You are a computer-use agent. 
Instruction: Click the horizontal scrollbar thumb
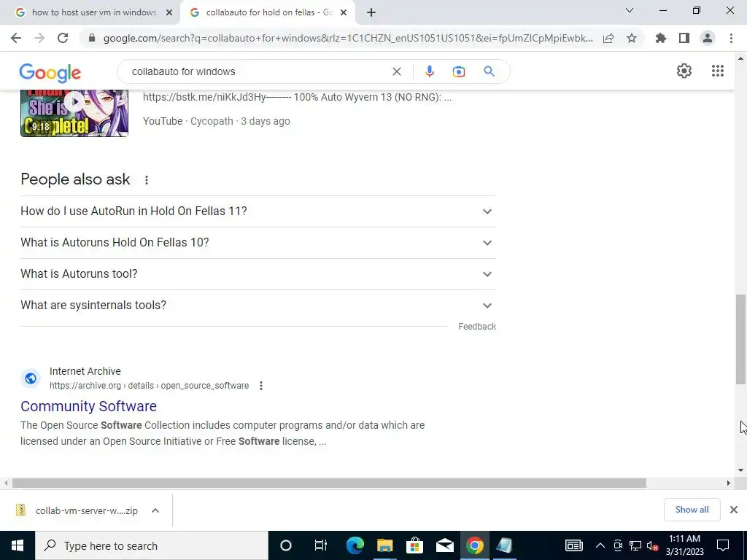click(329, 483)
